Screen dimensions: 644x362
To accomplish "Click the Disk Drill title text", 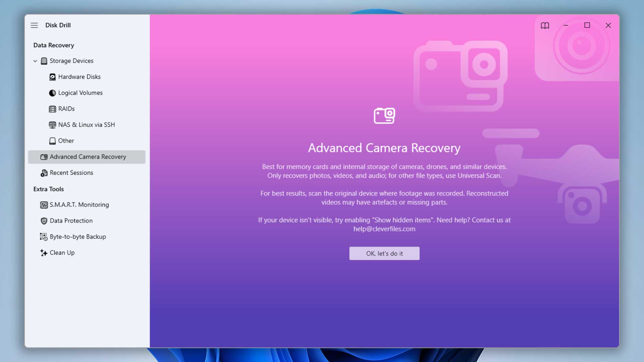I will 58,25.
